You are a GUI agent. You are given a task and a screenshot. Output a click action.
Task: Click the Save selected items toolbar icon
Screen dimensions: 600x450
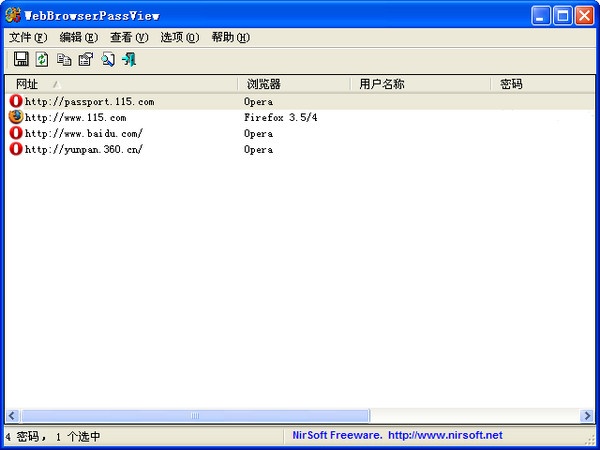21,59
